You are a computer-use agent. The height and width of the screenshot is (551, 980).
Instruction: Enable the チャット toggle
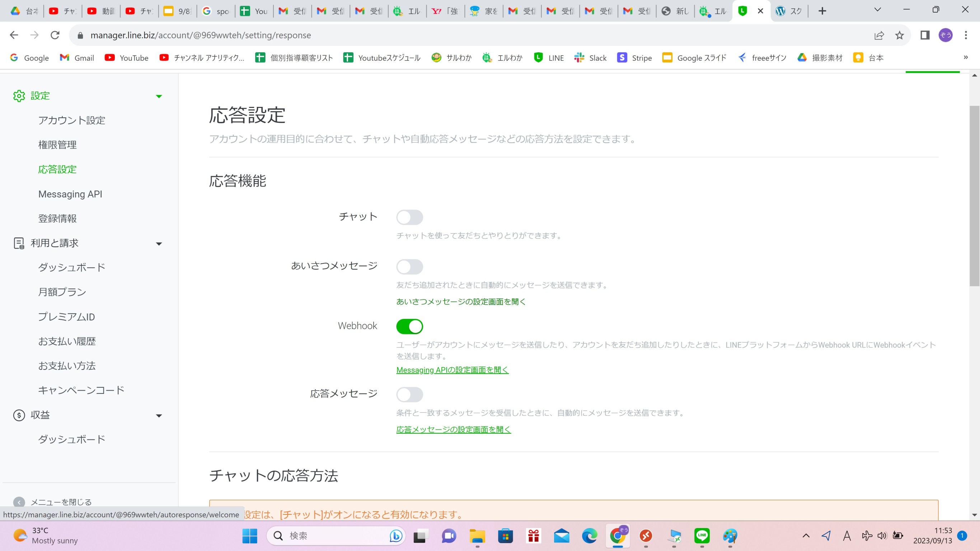(x=409, y=217)
